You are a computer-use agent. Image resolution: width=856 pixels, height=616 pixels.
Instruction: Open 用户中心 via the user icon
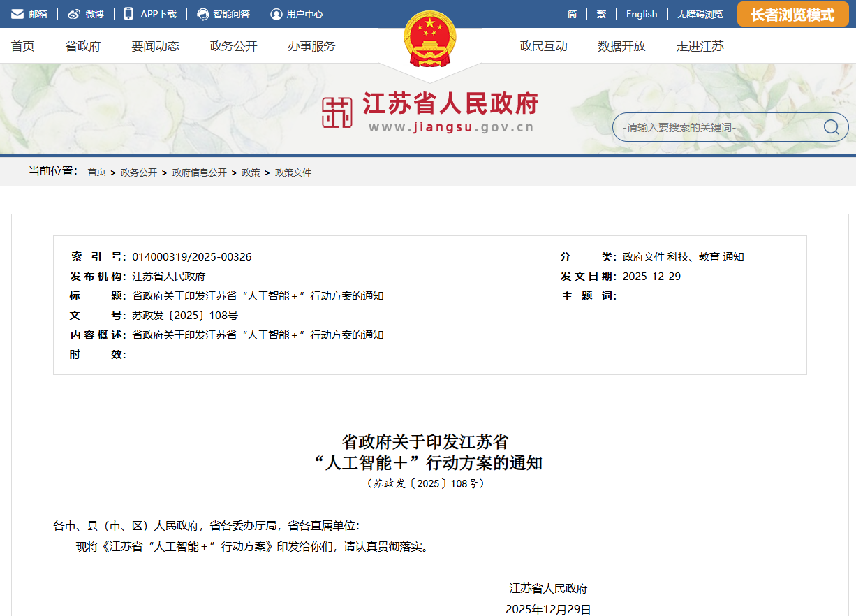tap(278, 13)
